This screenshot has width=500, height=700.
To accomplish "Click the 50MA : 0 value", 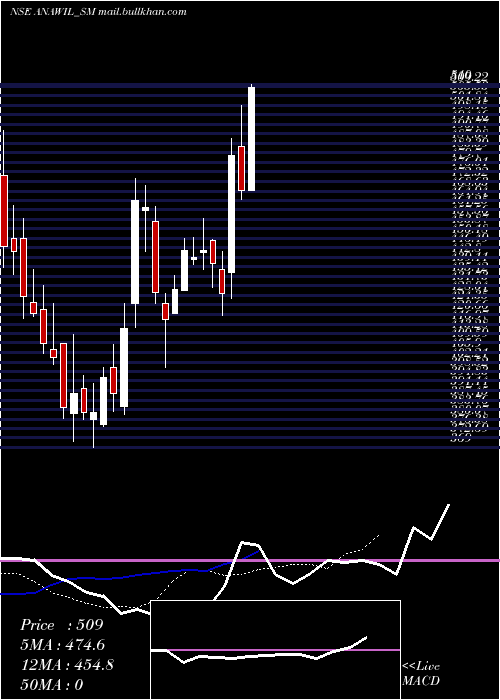I will [52, 685].
